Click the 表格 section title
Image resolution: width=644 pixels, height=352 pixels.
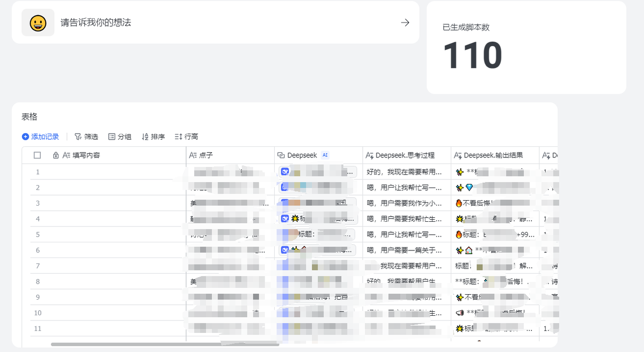point(29,117)
